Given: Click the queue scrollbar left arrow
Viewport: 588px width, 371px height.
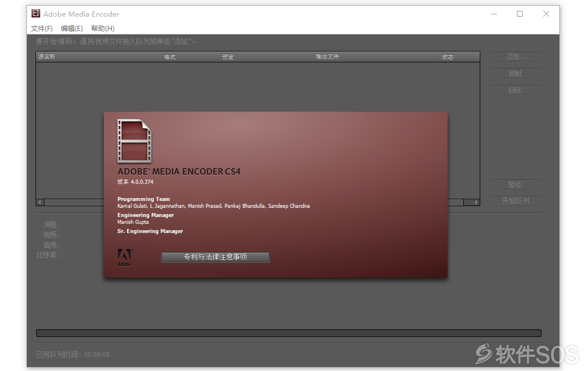Looking at the screenshot, I should 40,202.
